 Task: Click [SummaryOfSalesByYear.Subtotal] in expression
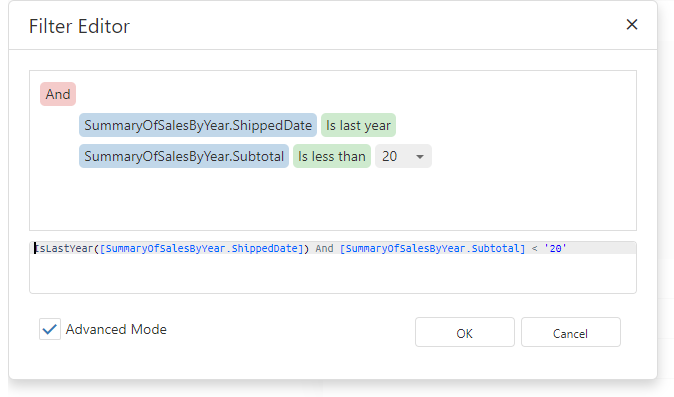pos(432,248)
